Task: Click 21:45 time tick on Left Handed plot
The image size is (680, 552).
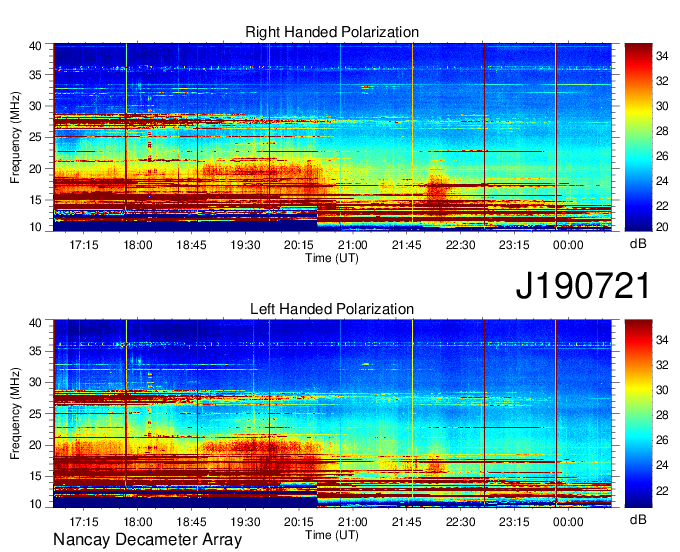Action: coord(406,522)
